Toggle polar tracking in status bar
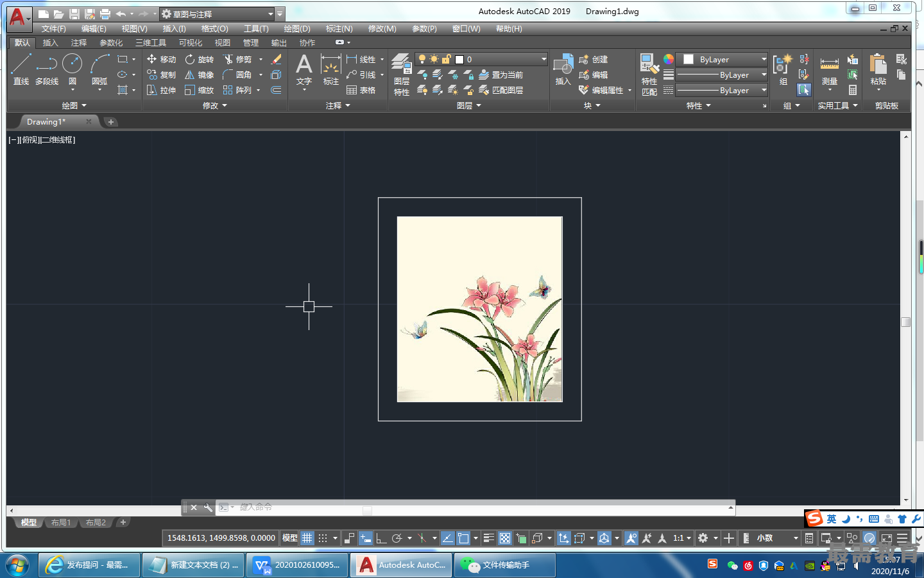 [x=397, y=538]
